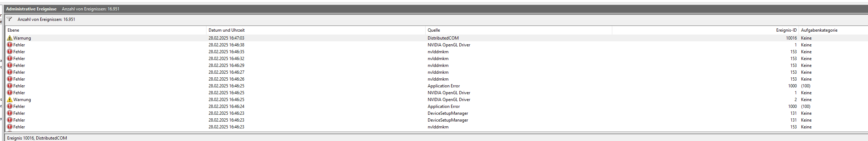868x141 pixels.
Task: Click error icon for nvlddmkm event 16:46:35
Action: 10,51
